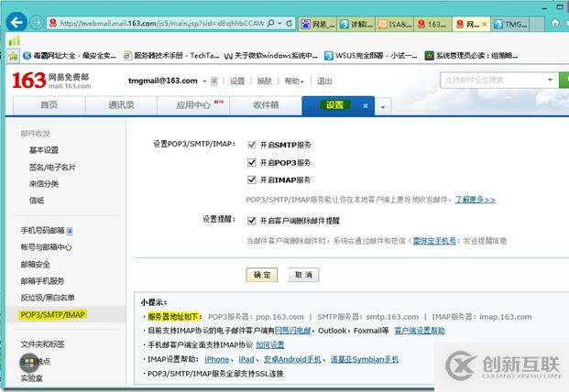The width and height of the screenshot is (569, 392).
Task: Select 信纸 in the sidebar
Action: click(37, 201)
